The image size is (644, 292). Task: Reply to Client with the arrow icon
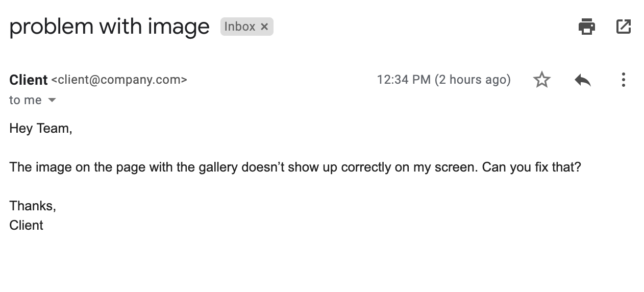[582, 80]
